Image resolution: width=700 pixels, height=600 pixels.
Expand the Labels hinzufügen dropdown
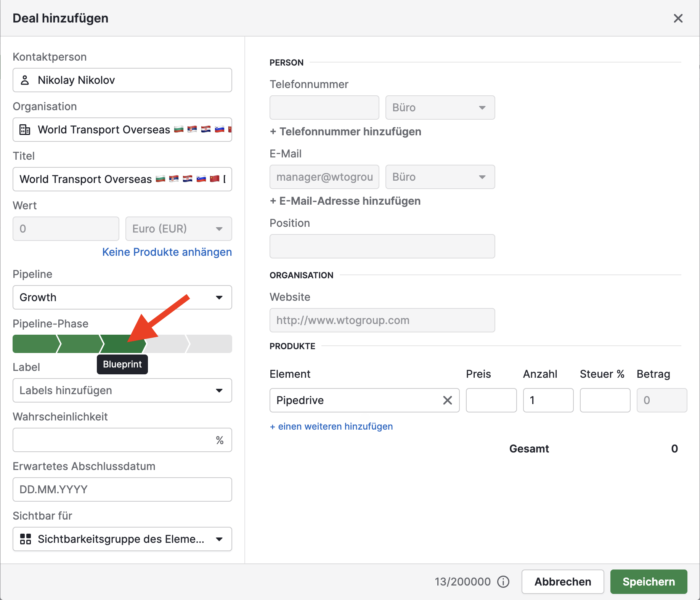point(122,390)
